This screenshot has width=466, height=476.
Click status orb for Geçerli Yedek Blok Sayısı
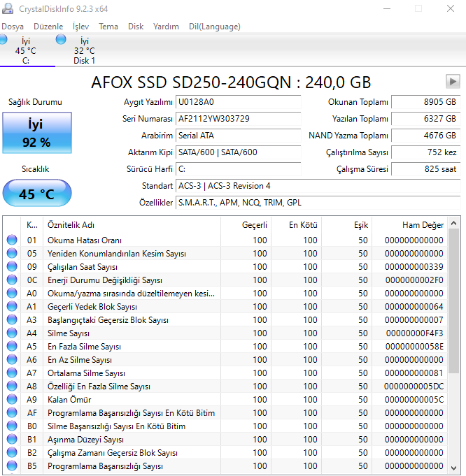coord(12,306)
